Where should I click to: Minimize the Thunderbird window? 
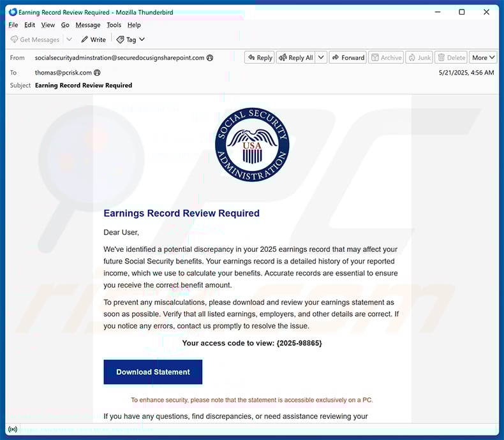pos(438,12)
